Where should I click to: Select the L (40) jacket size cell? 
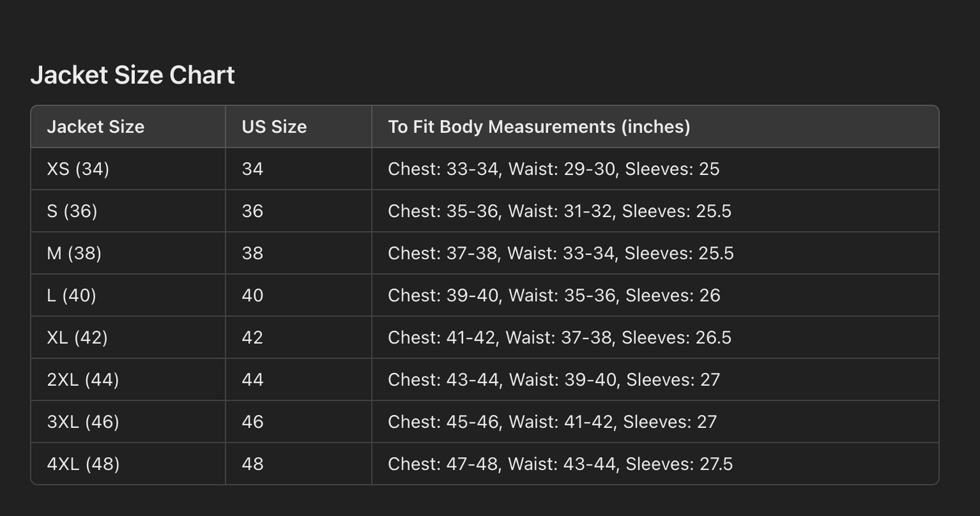[71, 295]
